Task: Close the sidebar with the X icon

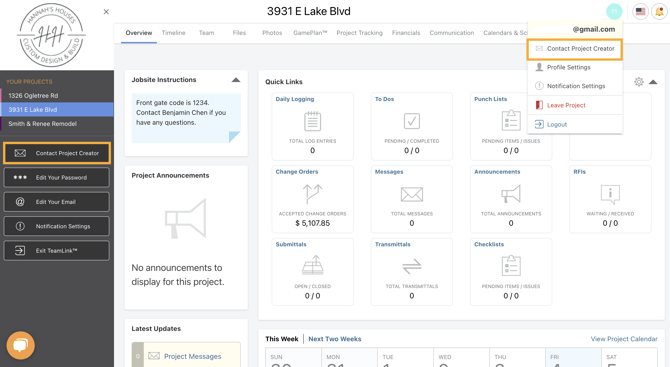Action: [106, 12]
